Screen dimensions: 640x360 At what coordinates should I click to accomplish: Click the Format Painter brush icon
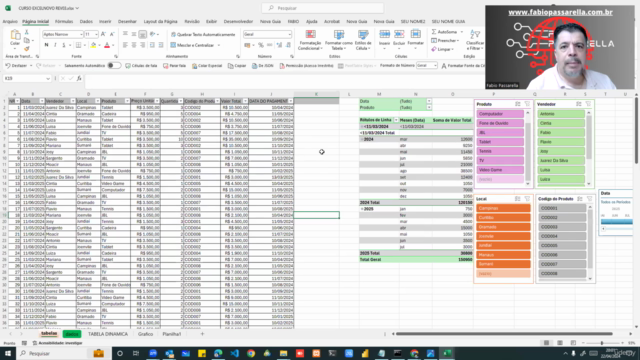point(27,49)
